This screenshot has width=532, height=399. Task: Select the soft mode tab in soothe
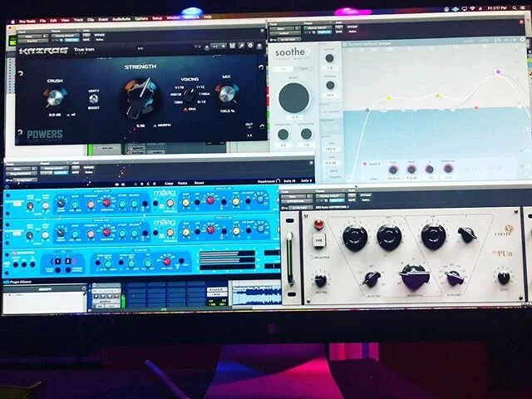pos(283,69)
